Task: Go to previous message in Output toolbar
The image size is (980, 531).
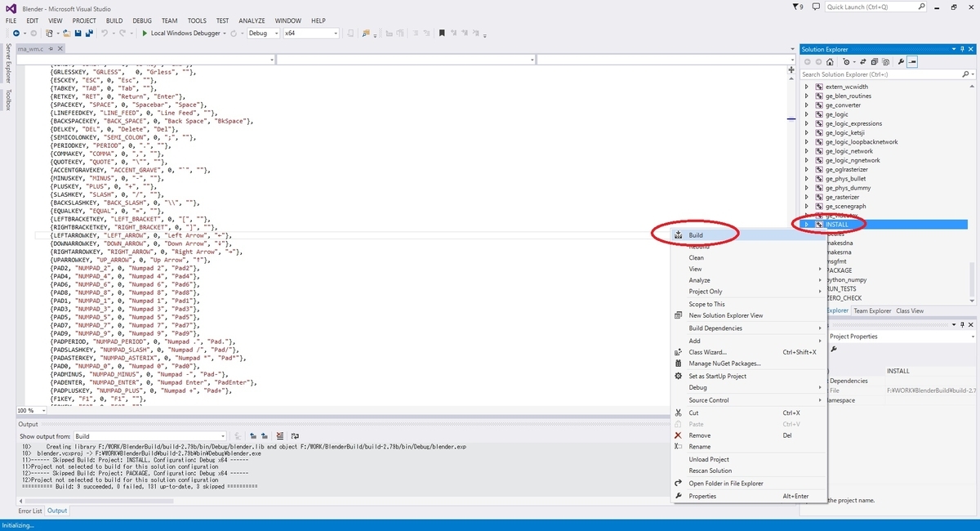Action: pyautogui.click(x=254, y=436)
